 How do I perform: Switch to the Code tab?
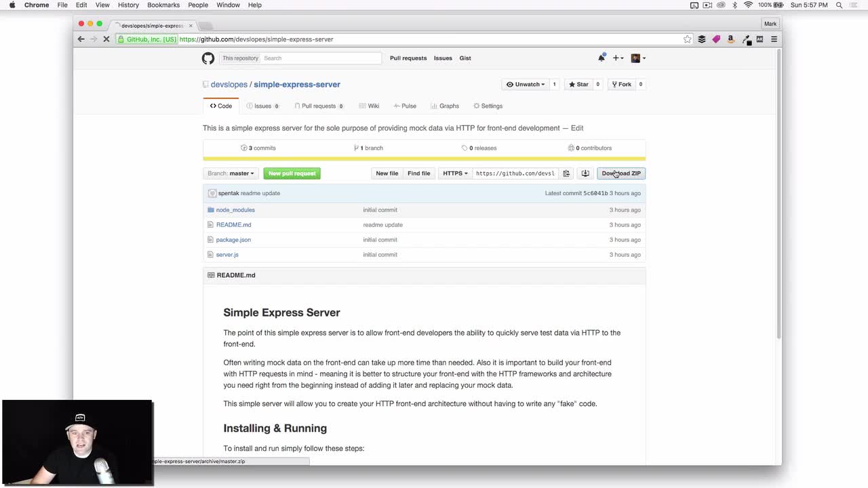(x=221, y=106)
